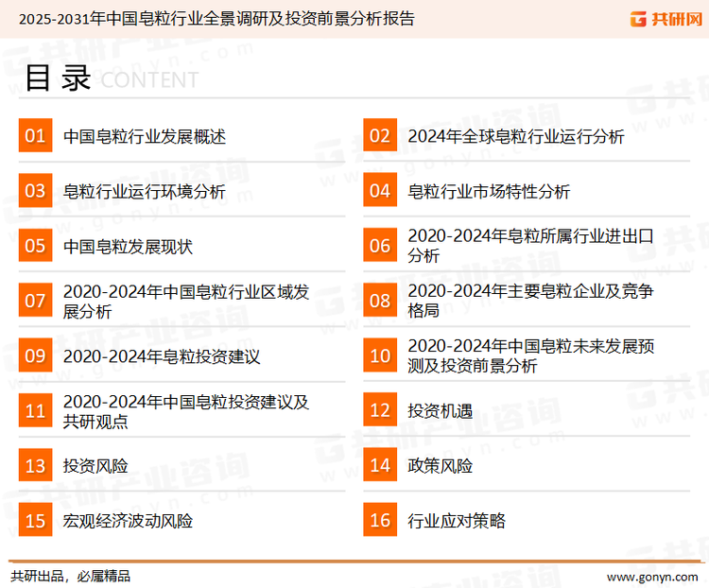Open chapter 宏观经济波动风险
This screenshot has height=588, width=709.
click(x=128, y=521)
